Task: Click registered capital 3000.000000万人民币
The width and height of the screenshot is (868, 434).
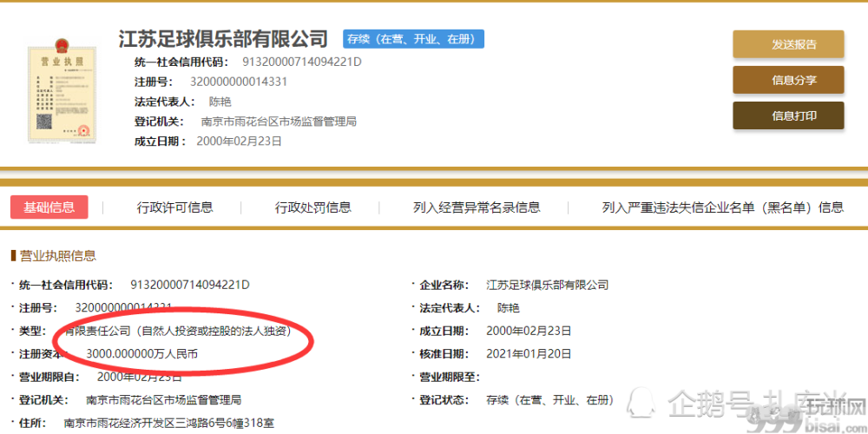Action: point(142,354)
